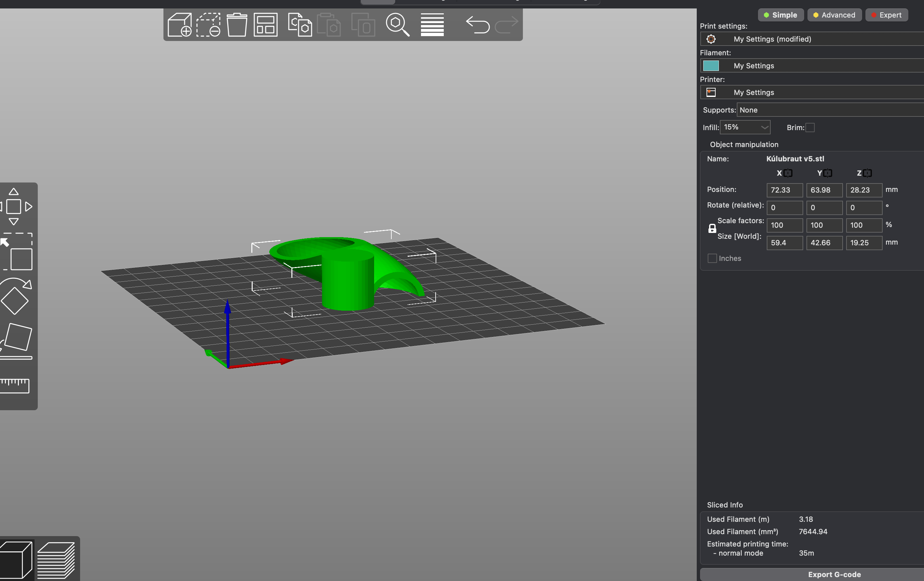Click the Add instance icon

click(x=363, y=25)
